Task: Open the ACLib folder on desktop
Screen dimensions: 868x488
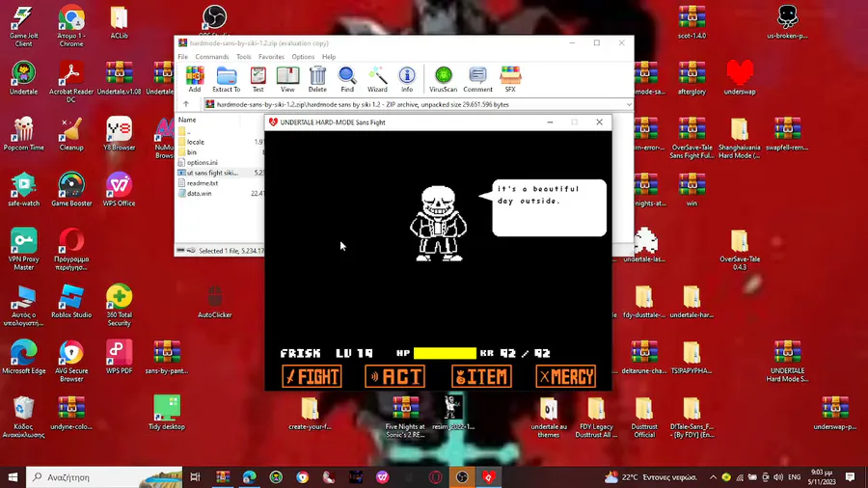Action: coord(119,23)
